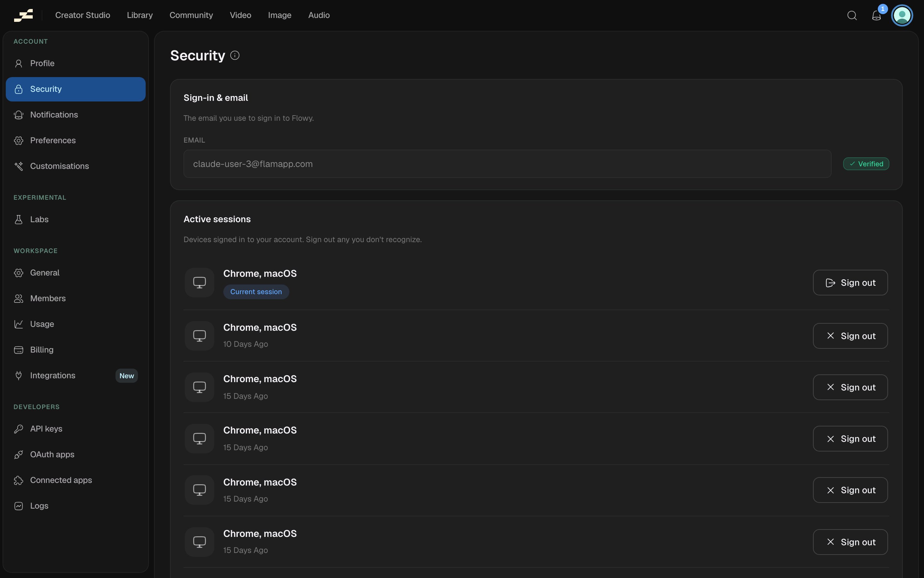The width and height of the screenshot is (924, 578).
Task: Click the lock icon next to Security
Action: pos(18,89)
